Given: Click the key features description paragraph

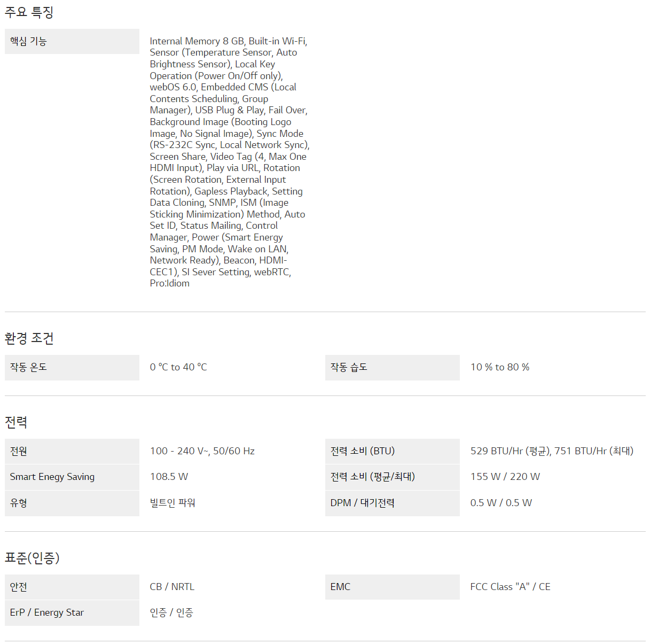Looking at the screenshot, I should (x=229, y=162).
